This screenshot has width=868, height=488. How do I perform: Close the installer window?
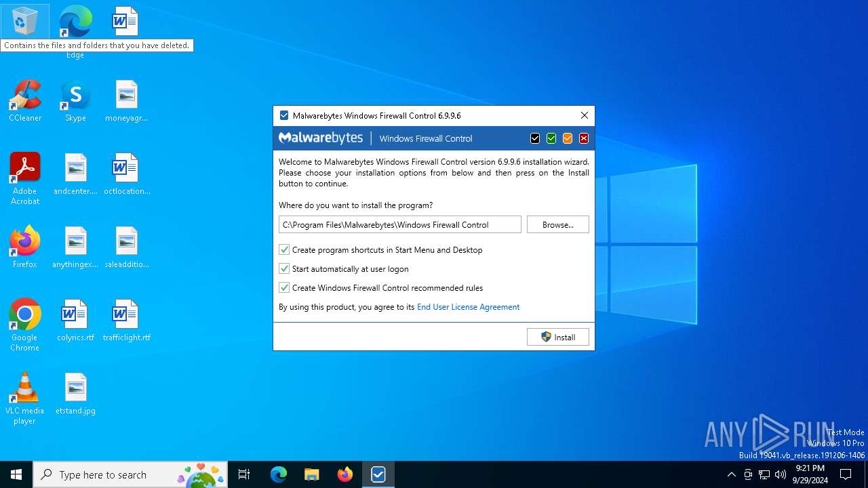[585, 115]
